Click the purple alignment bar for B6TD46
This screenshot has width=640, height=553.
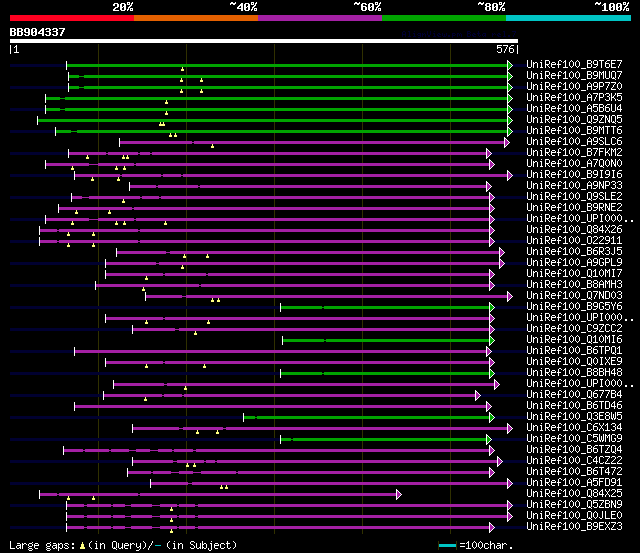point(280,406)
